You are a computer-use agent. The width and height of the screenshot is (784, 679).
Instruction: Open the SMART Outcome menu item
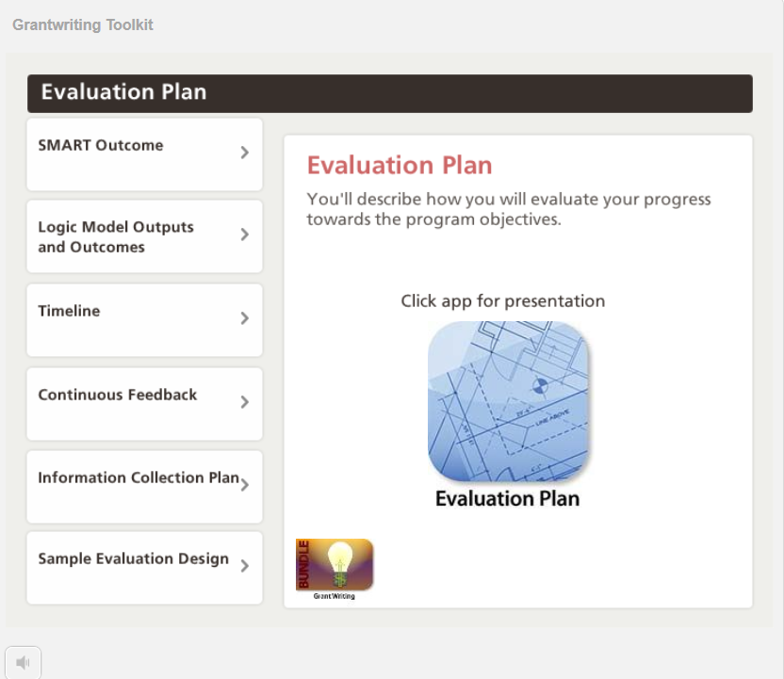coord(144,154)
